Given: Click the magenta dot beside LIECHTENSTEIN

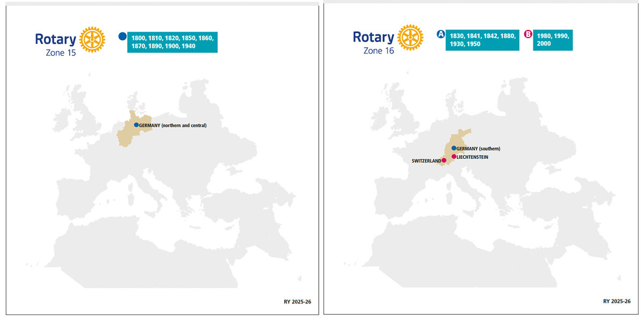Looking at the screenshot, I should 453,156.
